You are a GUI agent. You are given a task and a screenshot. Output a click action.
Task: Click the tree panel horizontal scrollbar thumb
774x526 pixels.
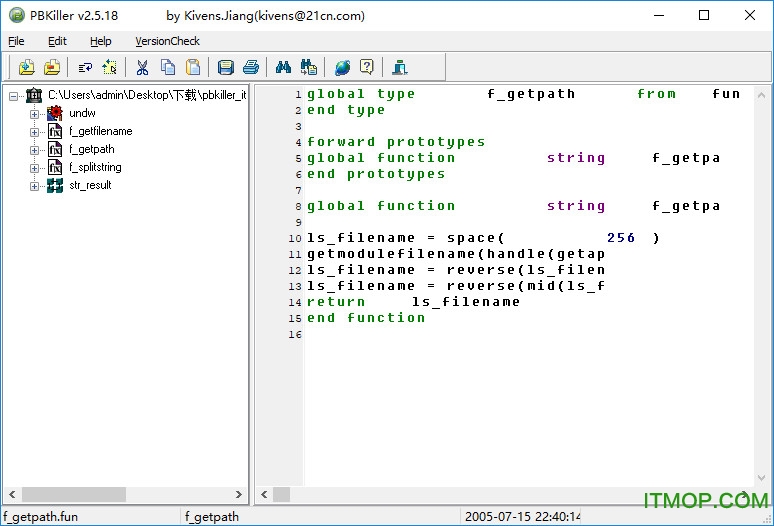(74, 494)
